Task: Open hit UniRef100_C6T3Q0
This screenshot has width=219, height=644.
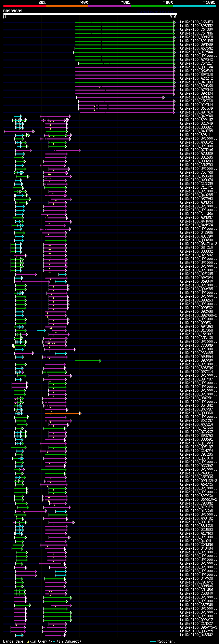Action: click(196, 29)
